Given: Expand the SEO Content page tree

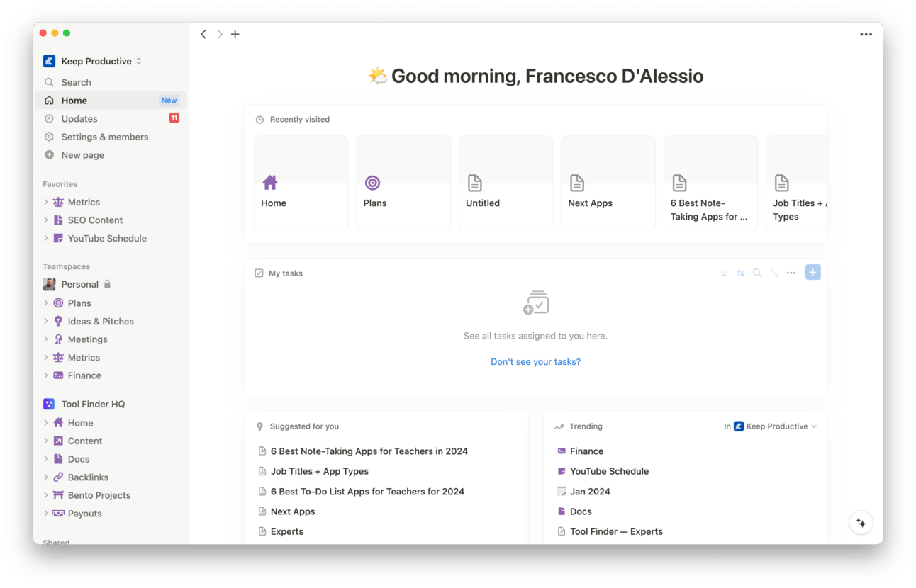Looking at the screenshot, I should pyautogui.click(x=46, y=220).
